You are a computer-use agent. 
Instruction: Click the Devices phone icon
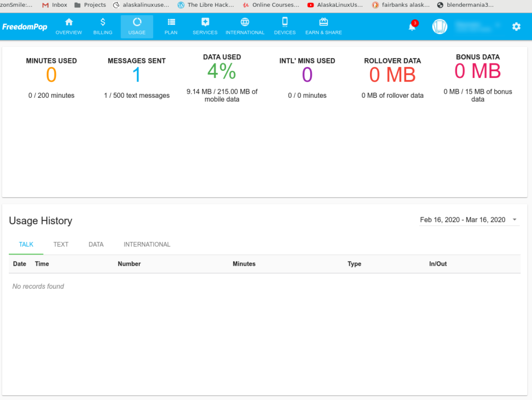tap(285, 22)
